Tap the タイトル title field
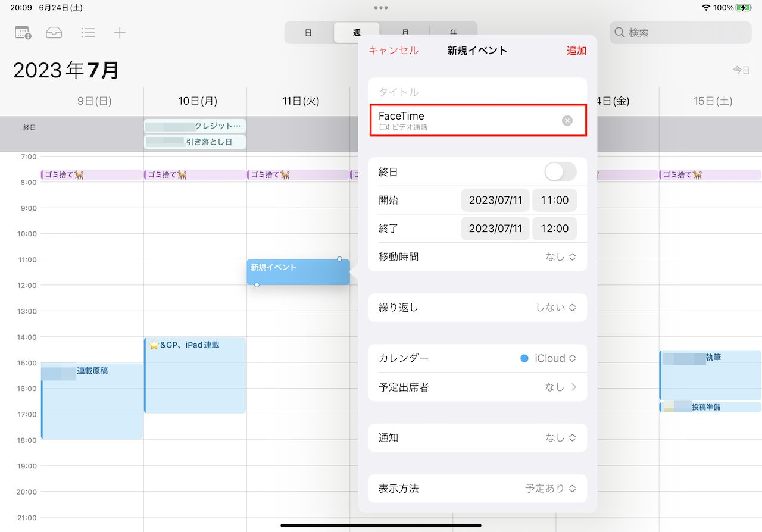762x532 pixels. tap(477, 92)
